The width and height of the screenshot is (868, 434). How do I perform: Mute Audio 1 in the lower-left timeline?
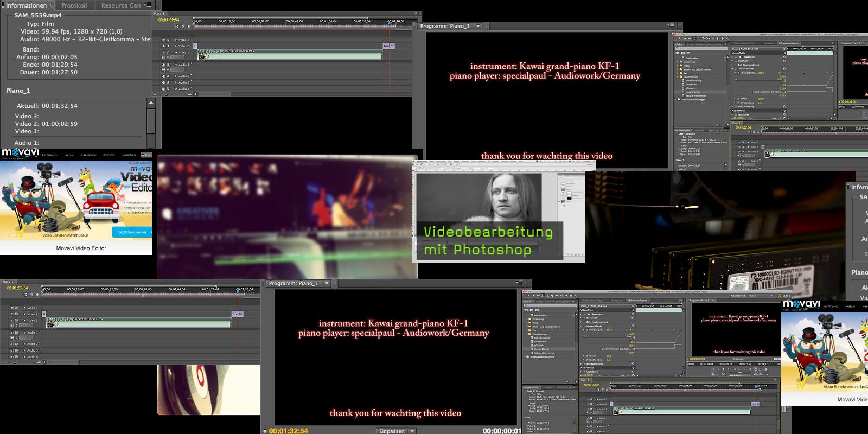[12, 333]
